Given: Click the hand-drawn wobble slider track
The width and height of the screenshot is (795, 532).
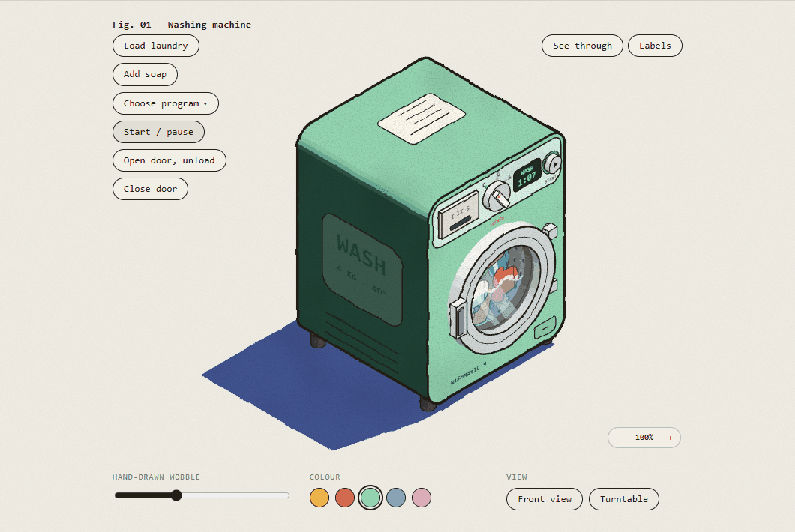Looking at the screenshot, I should point(202,495).
